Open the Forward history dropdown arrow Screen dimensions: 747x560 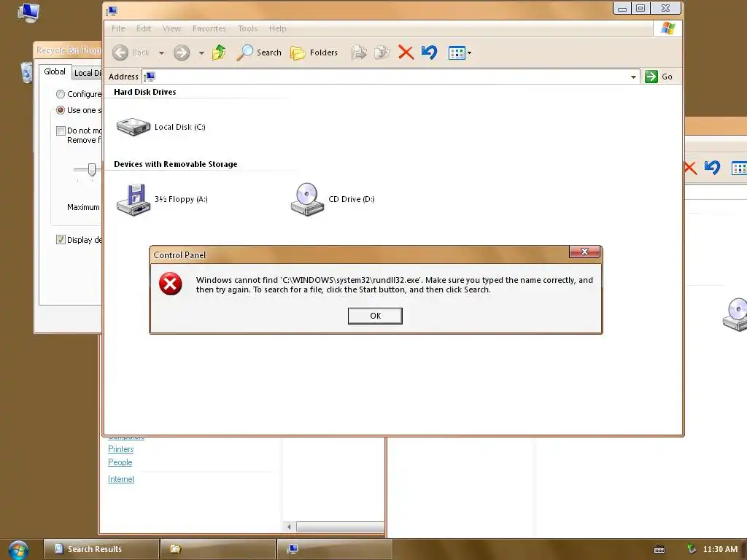[201, 52]
